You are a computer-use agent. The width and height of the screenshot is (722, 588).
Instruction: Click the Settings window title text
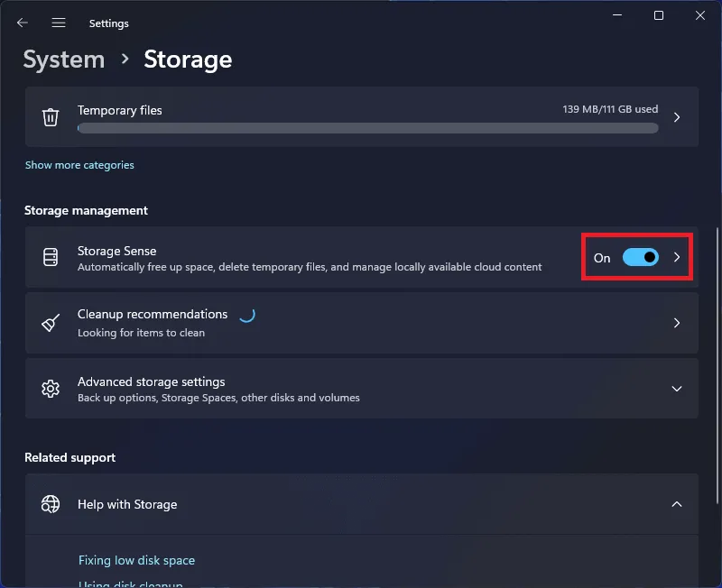click(x=108, y=23)
